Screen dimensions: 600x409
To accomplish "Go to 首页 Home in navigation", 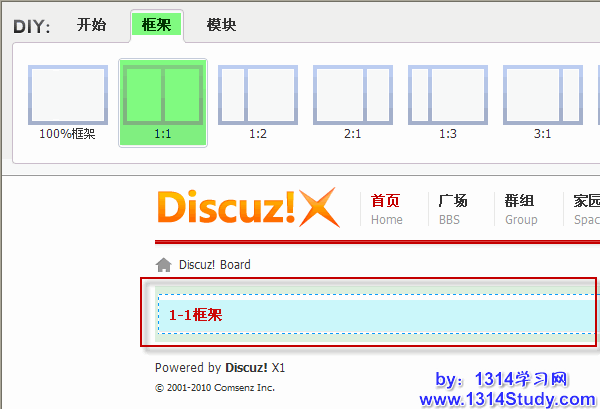I will coord(386,209).
